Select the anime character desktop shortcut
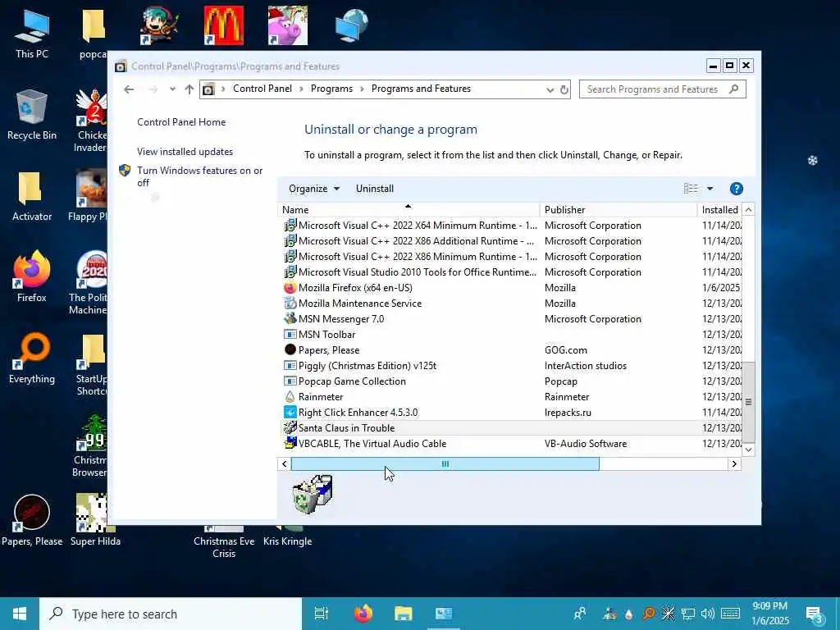The image size is (840, 630). click(159, 25)
